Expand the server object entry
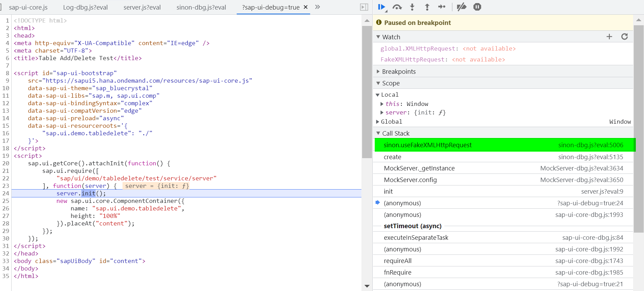This screenshot has width=644, height=291. (382, 112)
